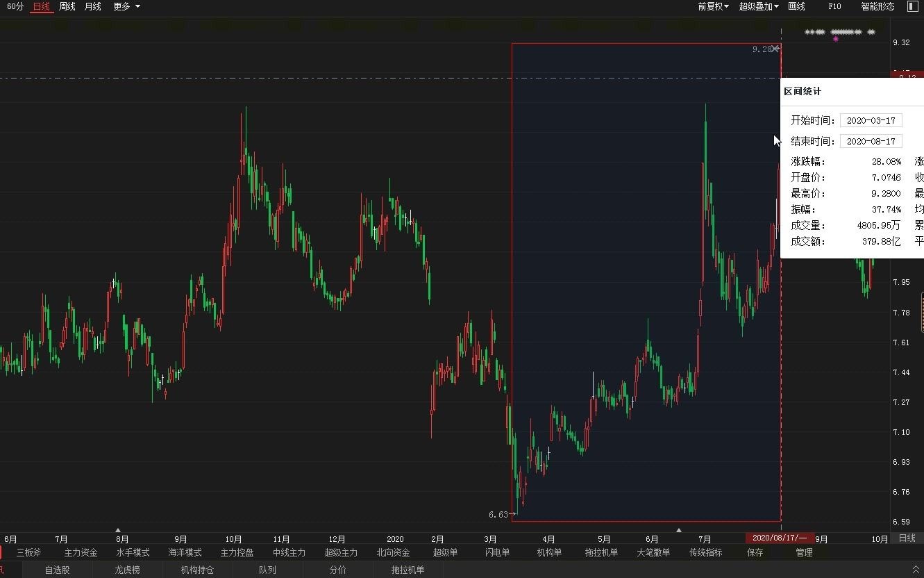
Task: Select the 水手模式 indicator tab
Action: coord(133,552)
